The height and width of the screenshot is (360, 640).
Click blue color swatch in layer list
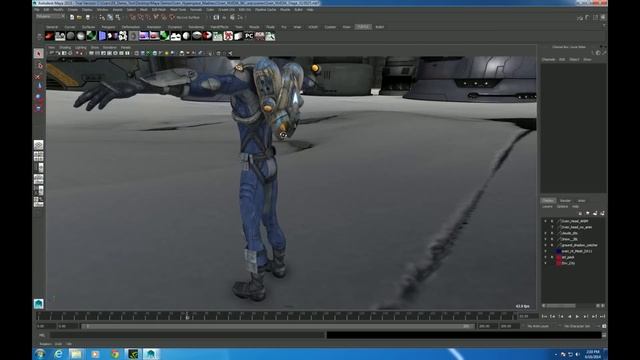(559, 251)
